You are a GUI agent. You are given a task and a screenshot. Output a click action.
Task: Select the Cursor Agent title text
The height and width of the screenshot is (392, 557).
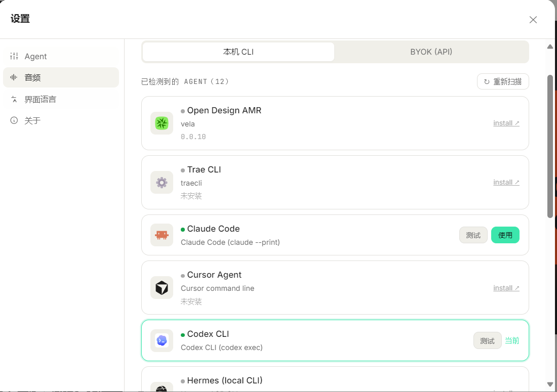pos(214,275)
